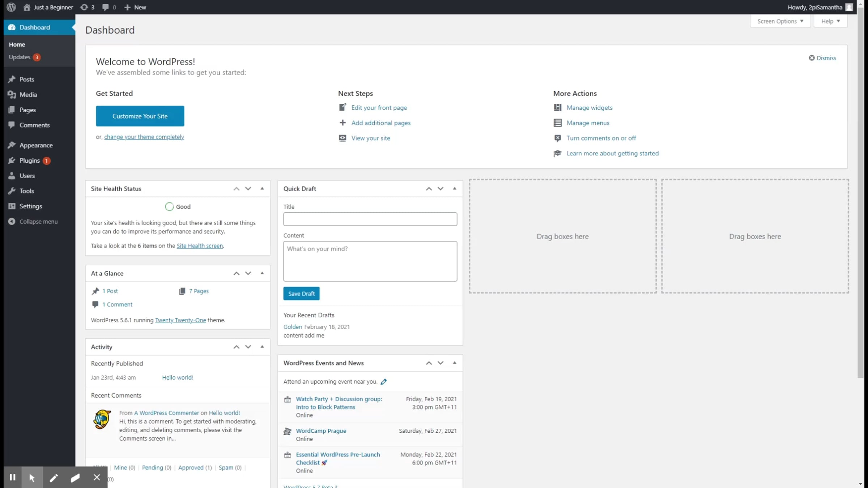Open the Golden recent draft
Screen dimensions: 868x488
[293, 327]
